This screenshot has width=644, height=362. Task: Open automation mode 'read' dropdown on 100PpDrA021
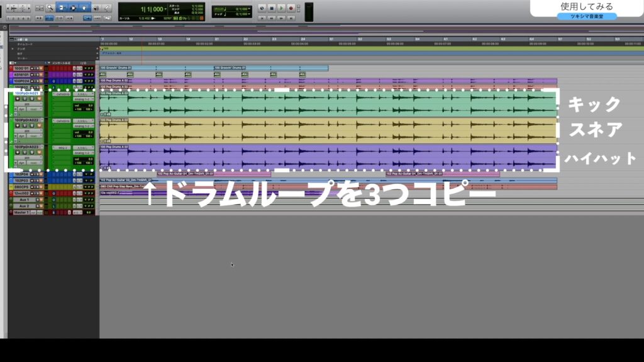click(x=34, y=109)
